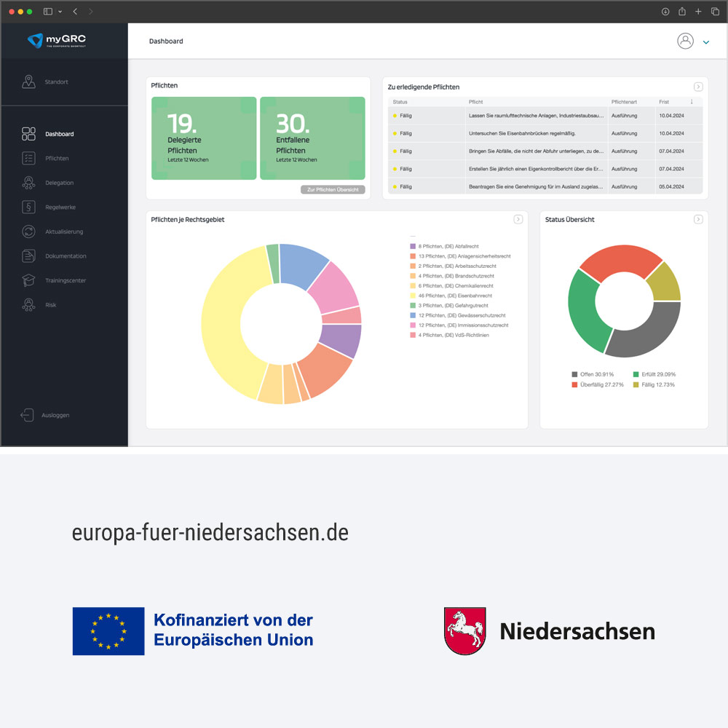Expand the Status Übersicht panel arrow
Viewport: 728px width, 728px height.
698,219
